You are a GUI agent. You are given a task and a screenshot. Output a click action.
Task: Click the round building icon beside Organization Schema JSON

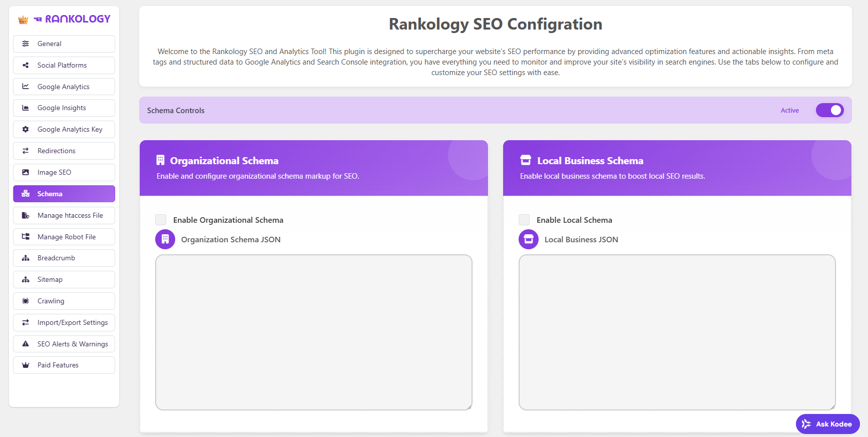click(165, 239)
